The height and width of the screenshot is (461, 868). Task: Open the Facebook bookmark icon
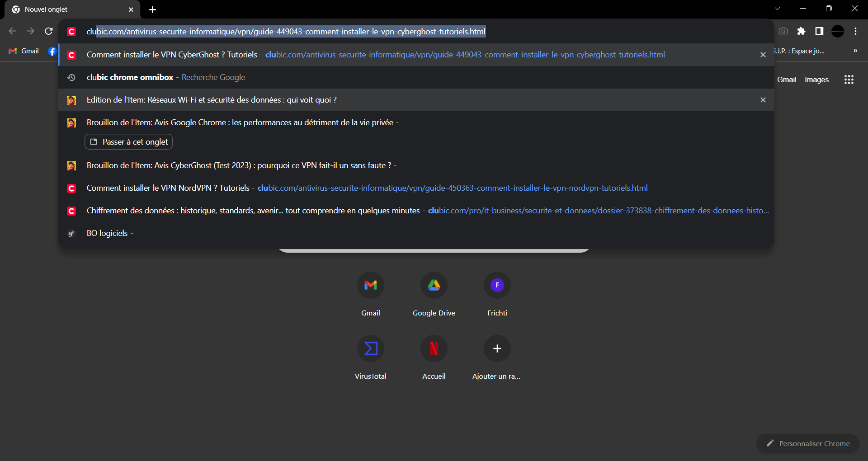point(52,51)
